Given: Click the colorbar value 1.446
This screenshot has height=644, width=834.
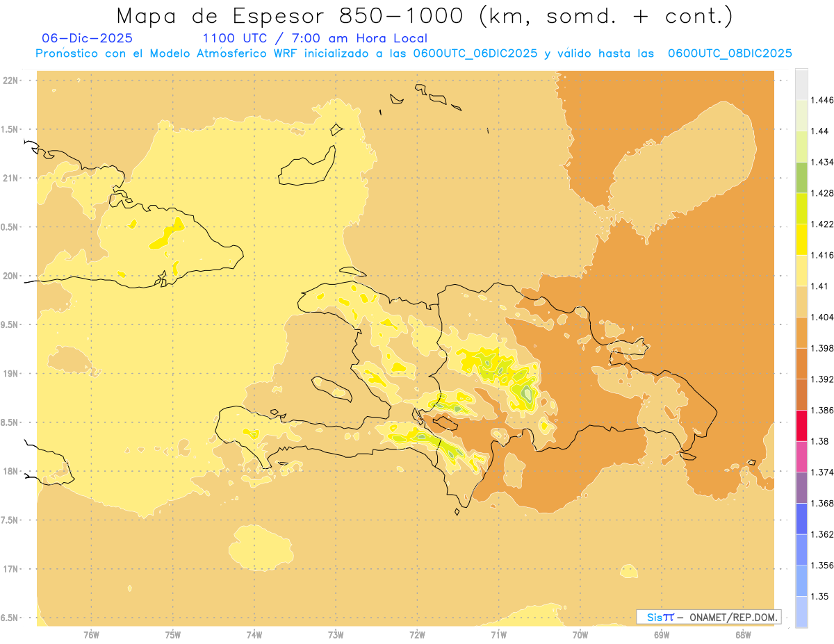Looking at the screenshot, I should click(823, 100).
